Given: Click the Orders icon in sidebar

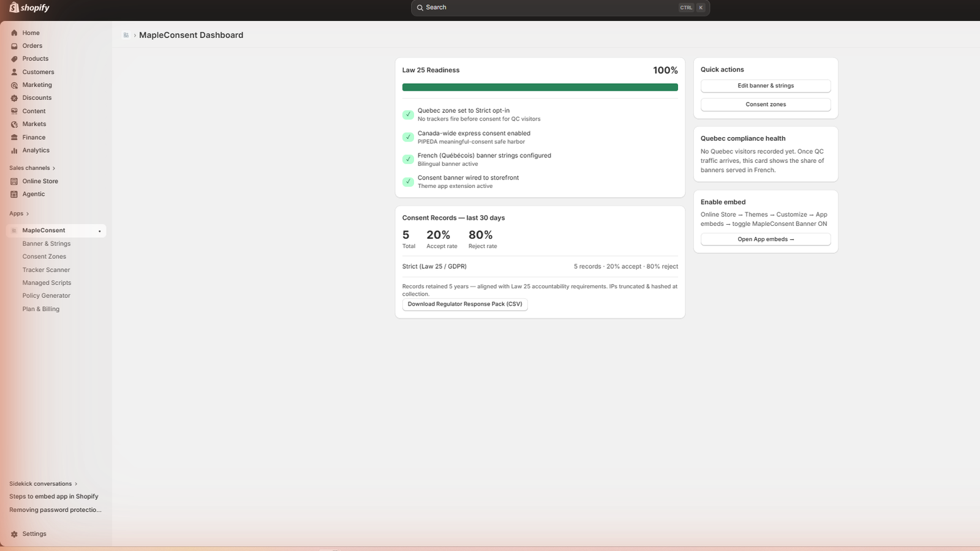Looking at the screenshot, I should tap(14, 46).
